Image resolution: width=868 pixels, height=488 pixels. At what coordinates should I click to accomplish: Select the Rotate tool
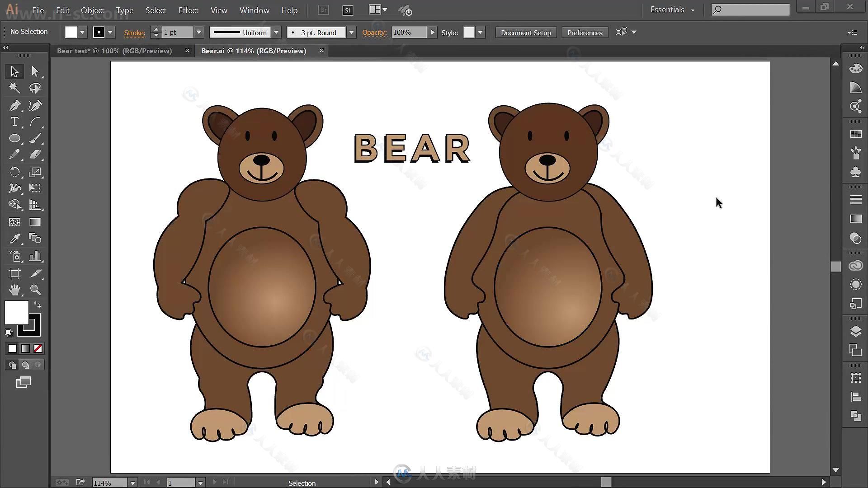(x=14, y=172)
